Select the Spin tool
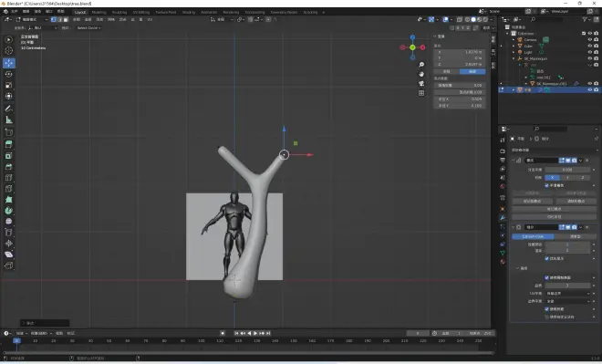Image resolution: width=602 pixels, height=364 pixels. (8, 211)
